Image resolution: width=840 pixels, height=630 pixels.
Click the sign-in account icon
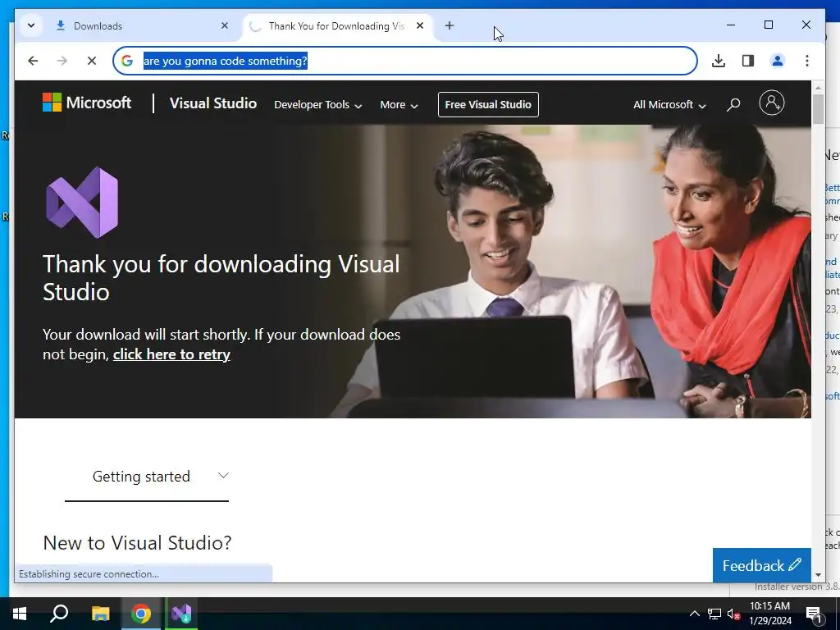[x=771, y=103]
